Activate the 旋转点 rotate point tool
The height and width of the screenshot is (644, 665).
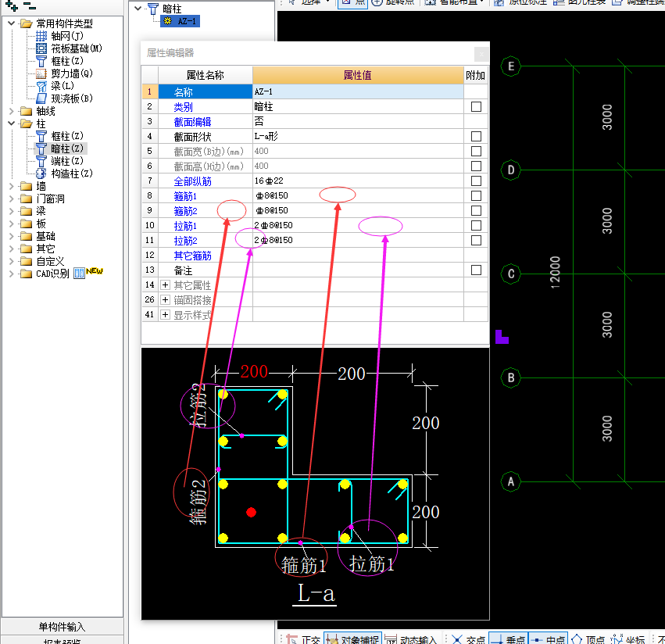[393, 2]
